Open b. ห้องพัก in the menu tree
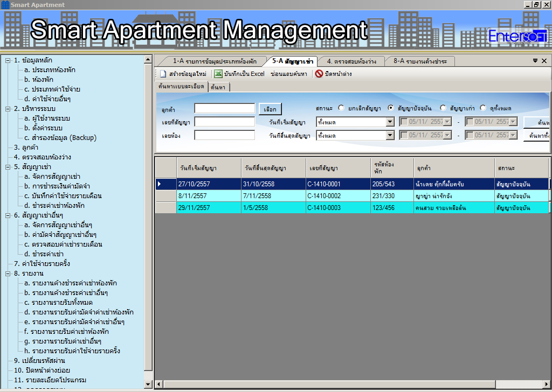Screen dimensions: 552x392 (39, 80)
